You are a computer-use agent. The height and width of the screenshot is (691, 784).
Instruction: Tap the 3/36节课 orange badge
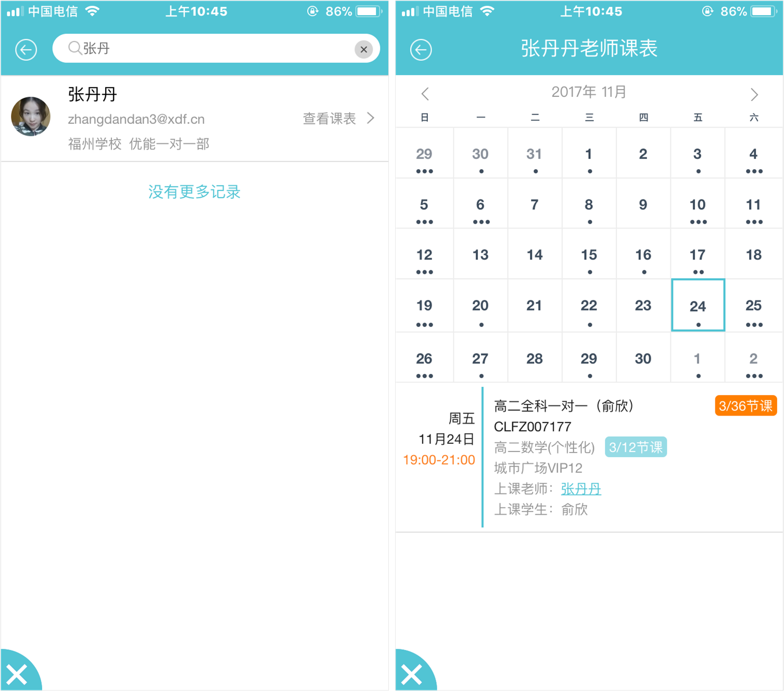coord(745,406)
